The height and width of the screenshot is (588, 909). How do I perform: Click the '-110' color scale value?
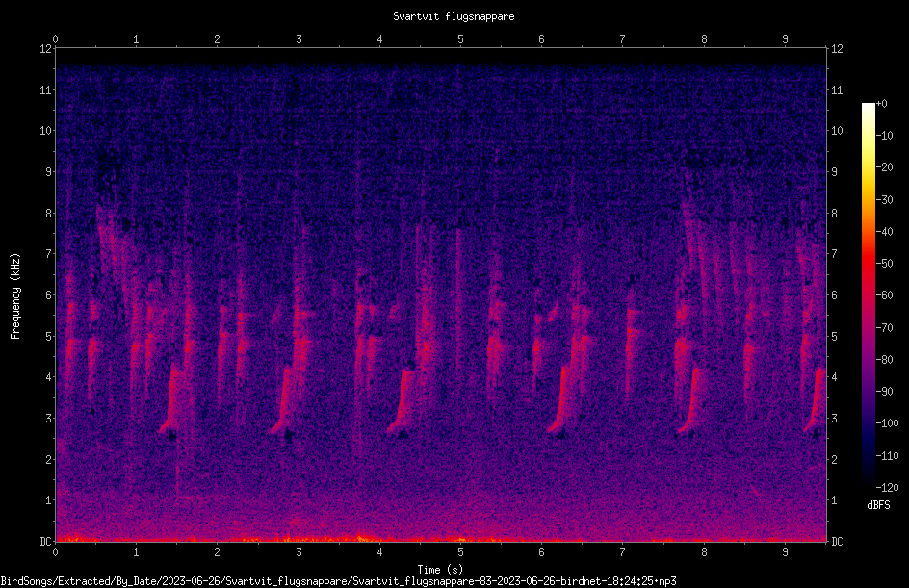pyautogui.click(x=888, y=456)
